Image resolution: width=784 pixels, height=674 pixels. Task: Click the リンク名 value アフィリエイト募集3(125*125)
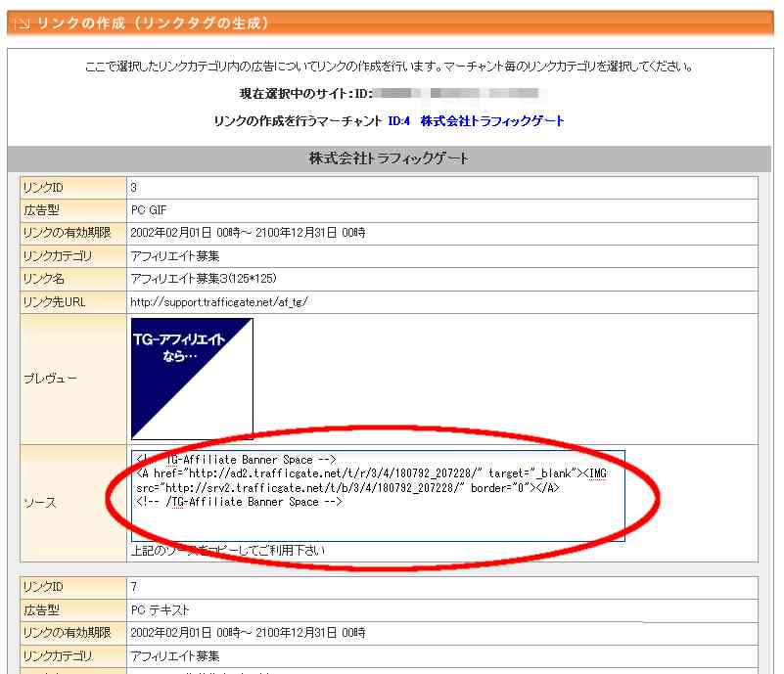204,278
